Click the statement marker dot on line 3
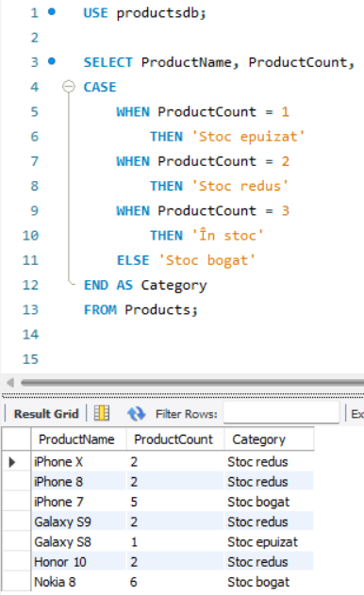The height and width of the screenshot is (595, 364). click(x=52, y=60)
